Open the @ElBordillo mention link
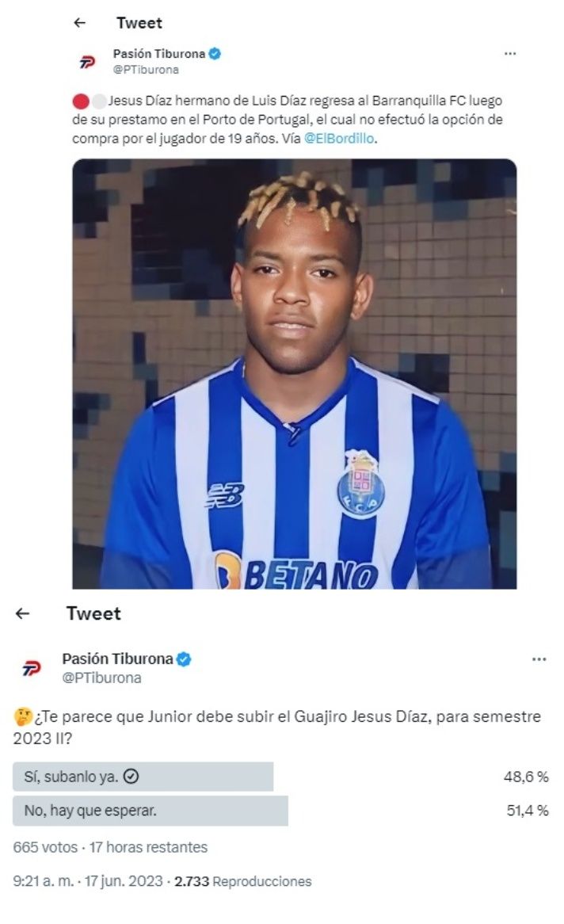The width and height of the screenshot is (564, 924). tap(339, 139)
